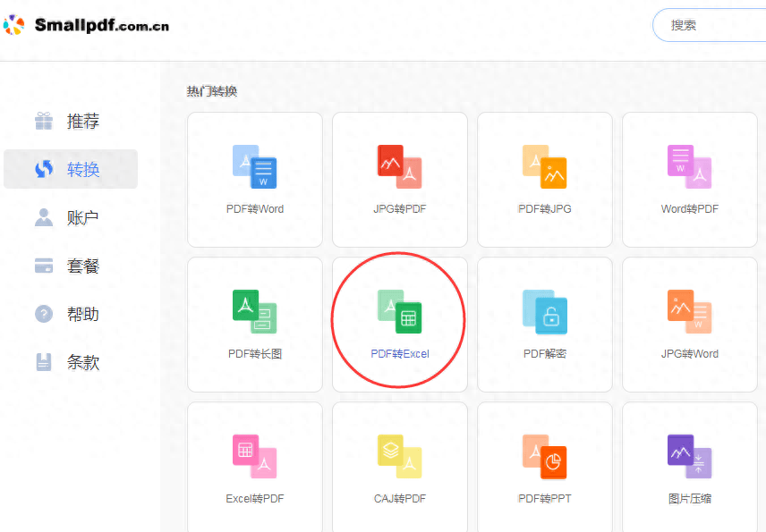The width and height of the screenshot is (766, 532).
Task: Open the JPG转Word label
Action: coord(690,354)
